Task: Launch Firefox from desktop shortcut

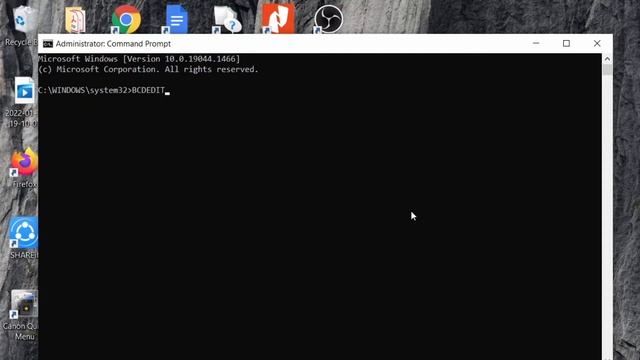Action: (24, 162)
